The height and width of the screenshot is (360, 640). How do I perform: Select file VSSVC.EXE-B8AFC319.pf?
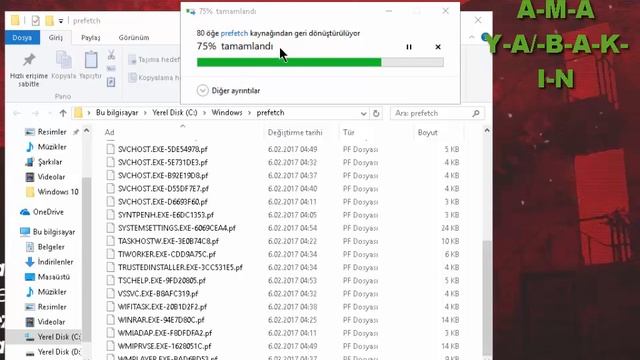coord(158,293)
